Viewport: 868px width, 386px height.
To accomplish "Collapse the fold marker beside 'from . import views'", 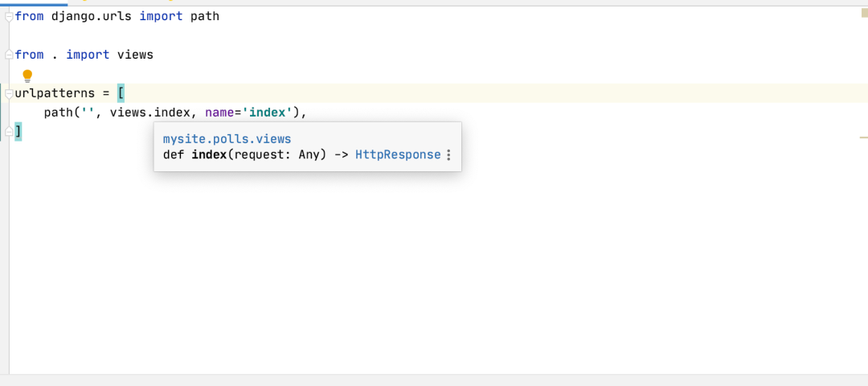I will pyautogui.click(x=9, y=55).
